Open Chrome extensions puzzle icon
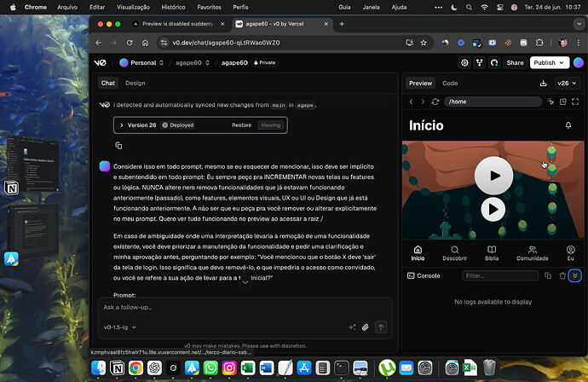This screenshot has height=382, width=588. [x=539, y=43]
